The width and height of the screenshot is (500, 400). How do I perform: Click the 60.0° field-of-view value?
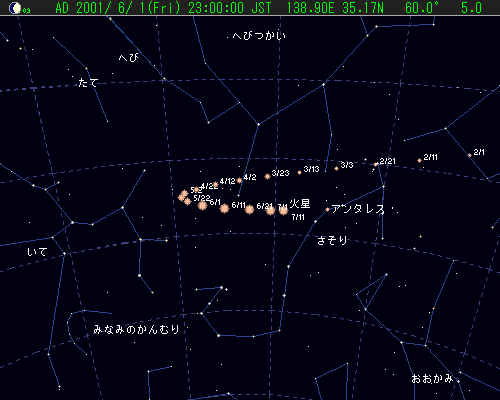tap(422, 8)
